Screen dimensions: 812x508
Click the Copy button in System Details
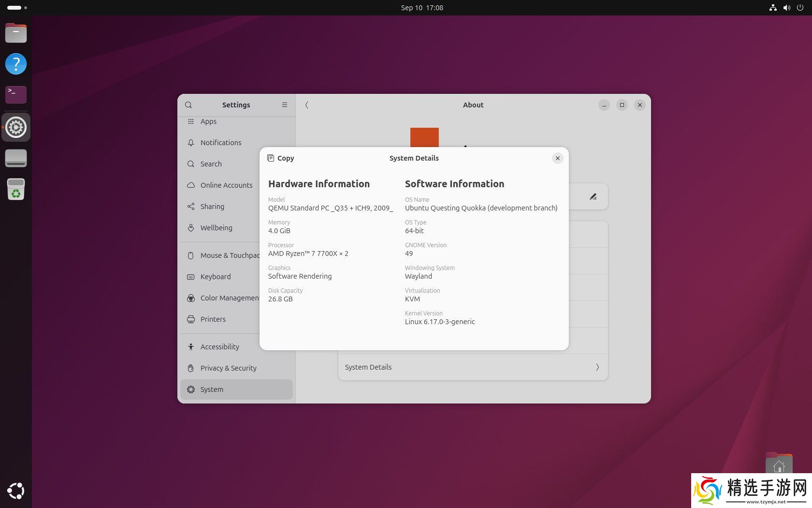(x=281, y=158)
